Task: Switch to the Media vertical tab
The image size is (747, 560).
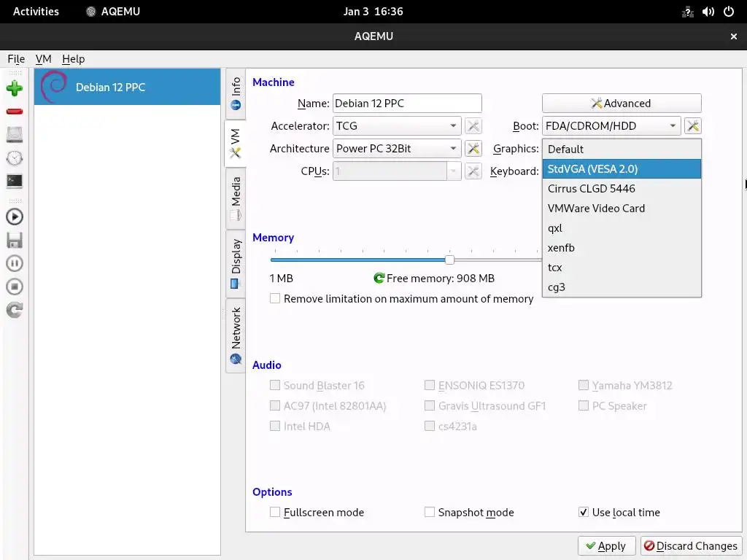Action: [x=236, y=199]
